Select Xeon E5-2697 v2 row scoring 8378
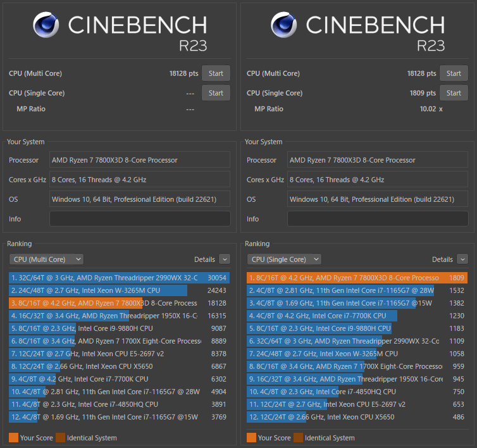This screenshot has height=448, width=477. click(119, 354)
